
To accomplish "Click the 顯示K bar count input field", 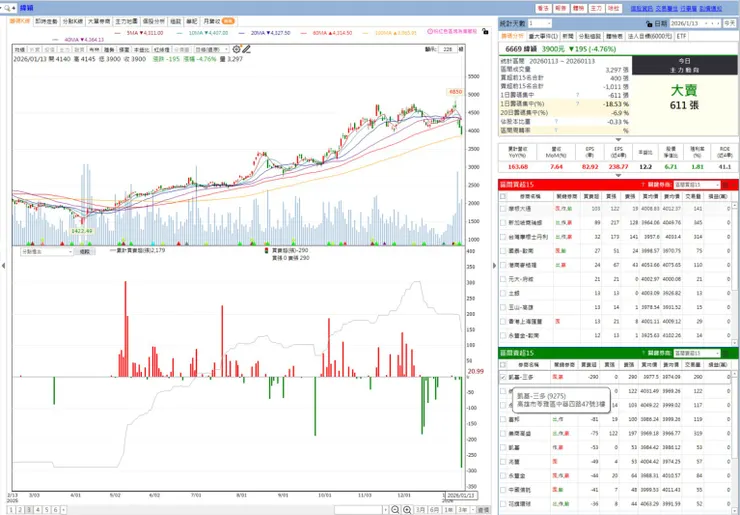I will point(448,49).
